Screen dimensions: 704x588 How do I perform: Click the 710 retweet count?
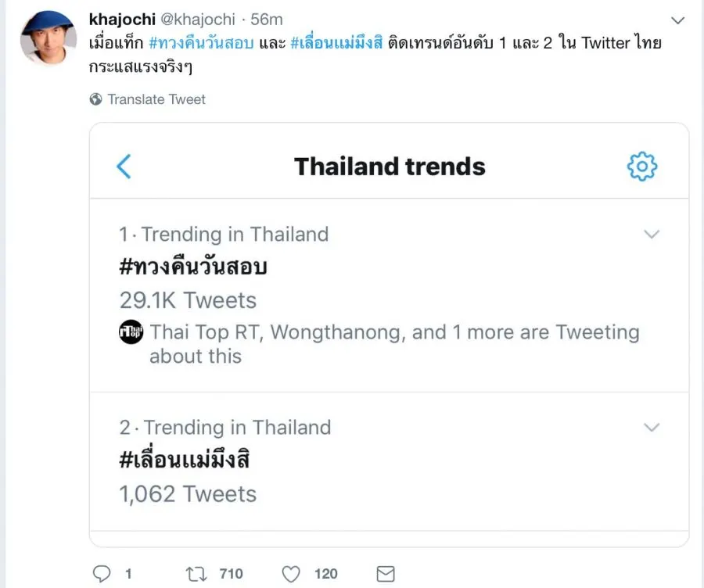(231, 574)
